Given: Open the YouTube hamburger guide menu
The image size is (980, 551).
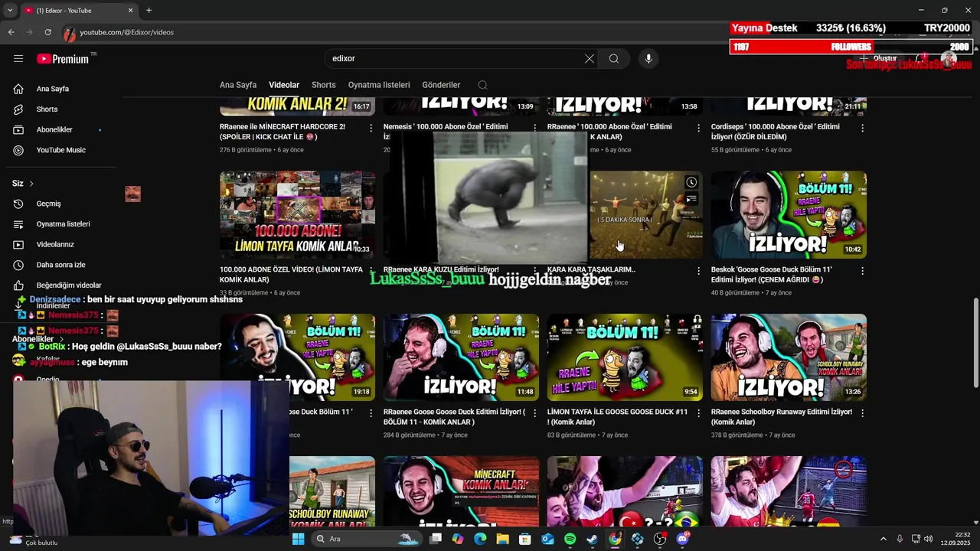Looking at the screenshot, I should tap(18, 59).
